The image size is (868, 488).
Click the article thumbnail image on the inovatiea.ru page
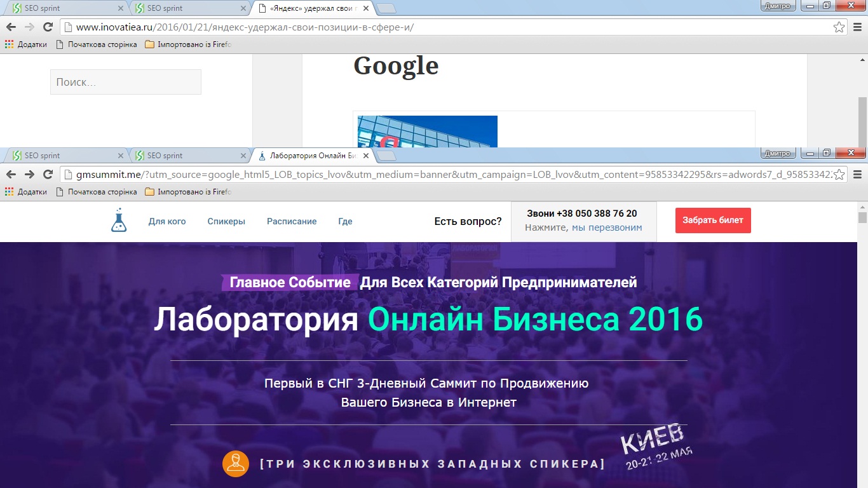coord(428,132)
